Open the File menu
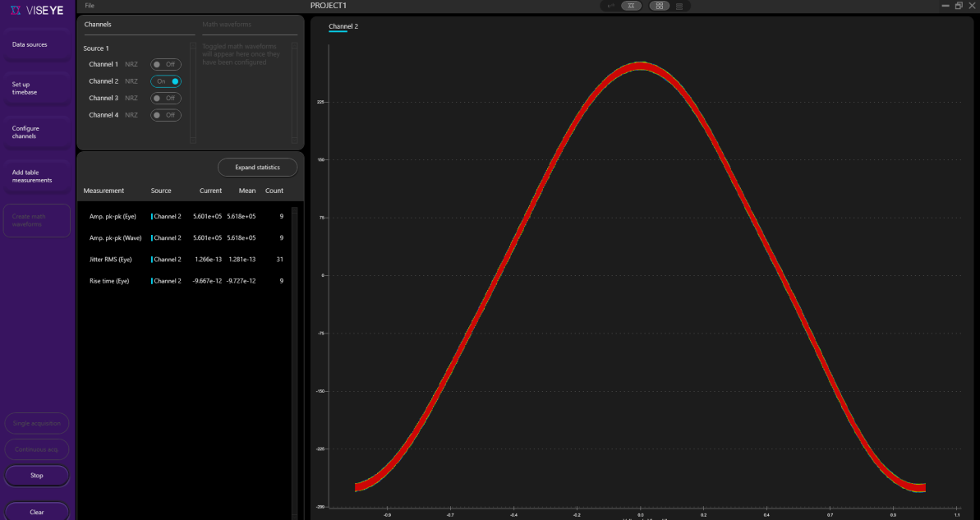The width and height of the screenshot is (980, 520). click(90, 6)
